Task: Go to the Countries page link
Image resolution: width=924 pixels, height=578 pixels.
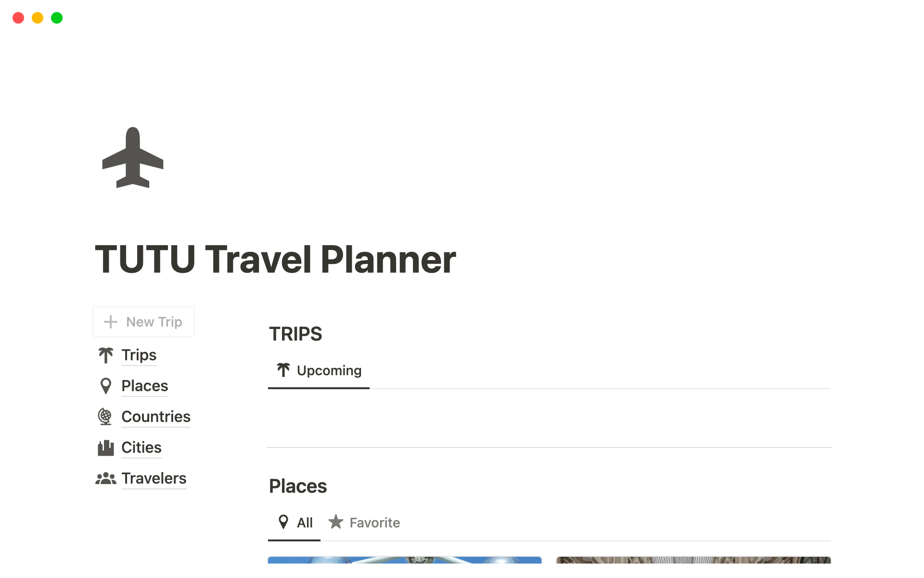Action: 155,417
